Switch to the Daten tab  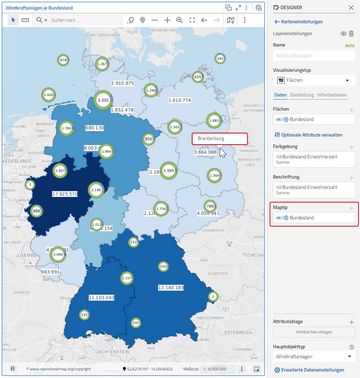click(x=280, y=95)
